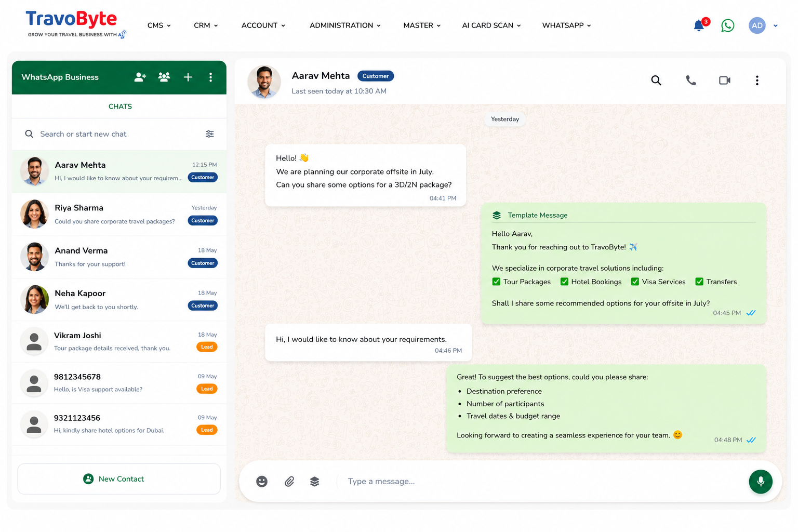Toggle the Visa Services checkbox
This screenshot has width=798, height=532.
635,282
